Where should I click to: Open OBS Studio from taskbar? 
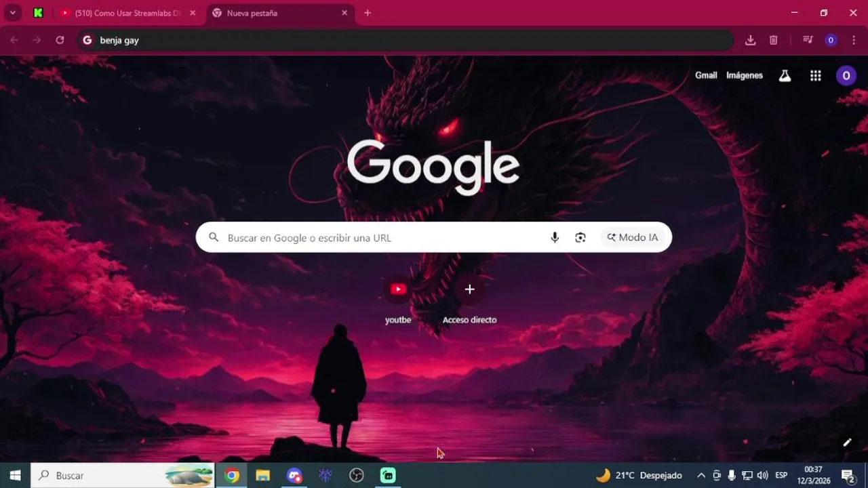click(x=357, y=475)
